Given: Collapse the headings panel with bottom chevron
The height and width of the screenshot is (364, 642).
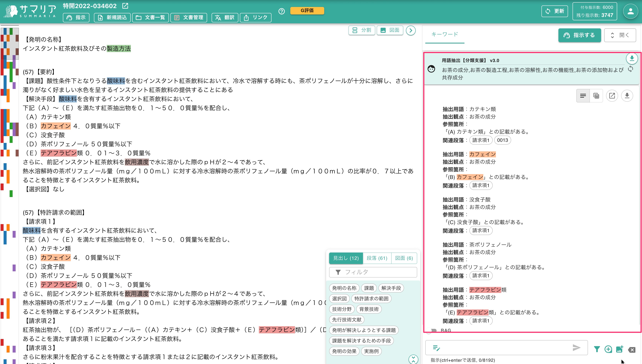Looking at the screenshot, I should coord(413,359).
